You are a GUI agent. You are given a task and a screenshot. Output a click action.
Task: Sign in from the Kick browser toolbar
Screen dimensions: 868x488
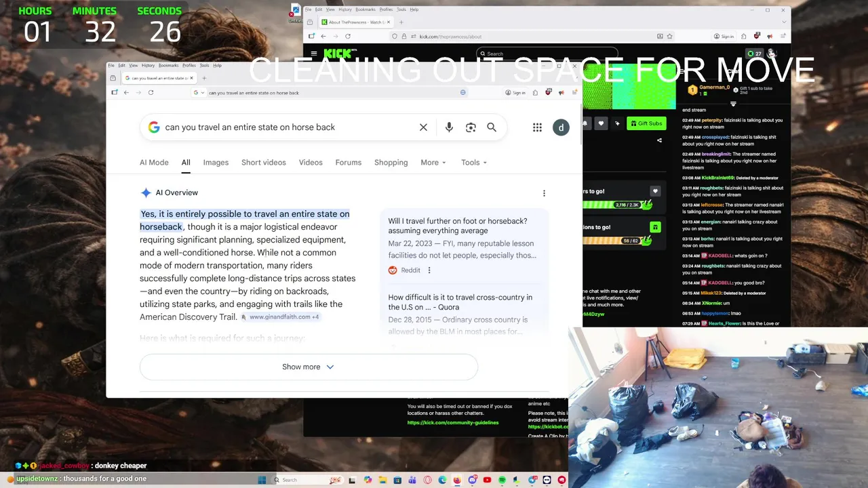click(x=724, y=36)
